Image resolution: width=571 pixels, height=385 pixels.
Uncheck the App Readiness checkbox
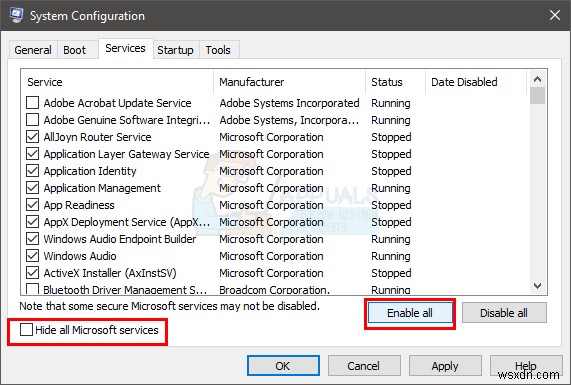click(x=32, y=205)
